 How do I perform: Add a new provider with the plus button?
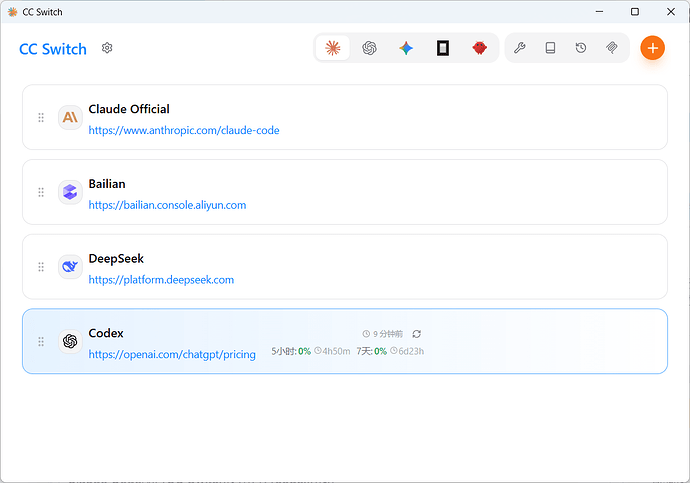(x=653, y=48)
